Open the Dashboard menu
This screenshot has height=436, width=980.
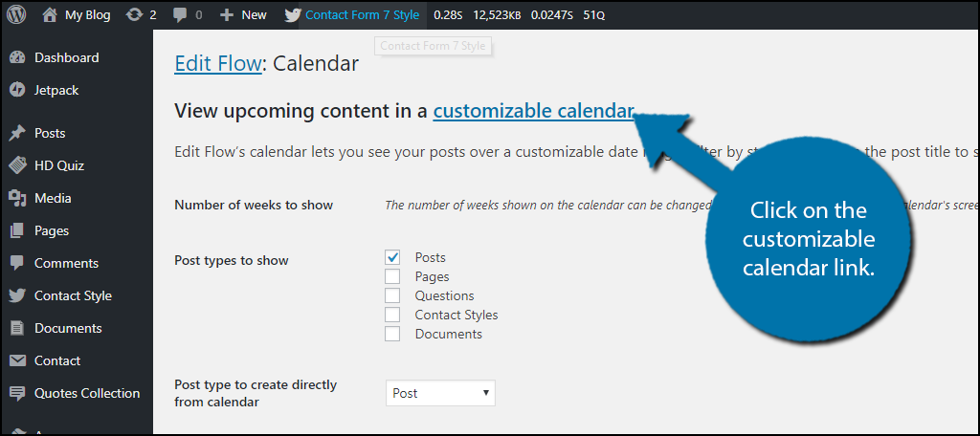[67, 57]
